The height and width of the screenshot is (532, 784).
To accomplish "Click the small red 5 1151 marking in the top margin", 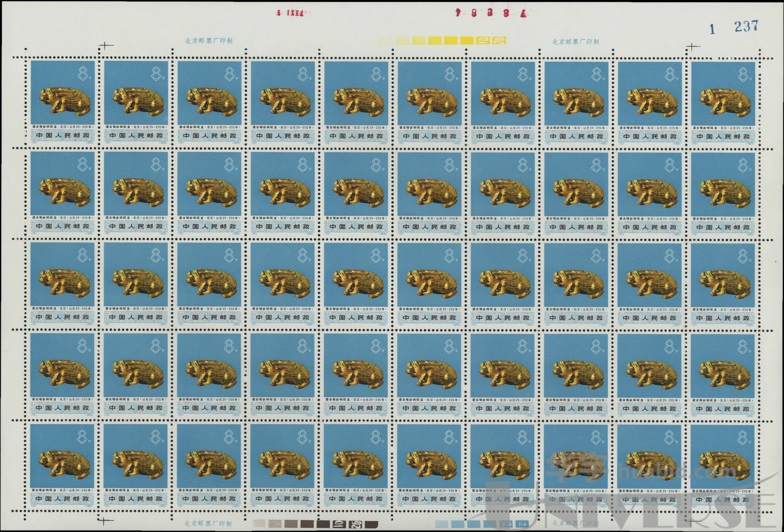I will coord(290,13).
